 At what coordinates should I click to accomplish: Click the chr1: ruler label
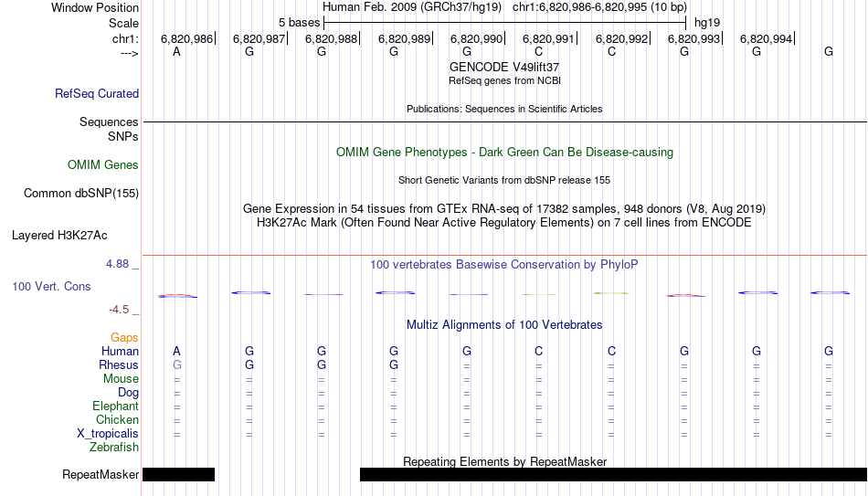pos(125,38)
